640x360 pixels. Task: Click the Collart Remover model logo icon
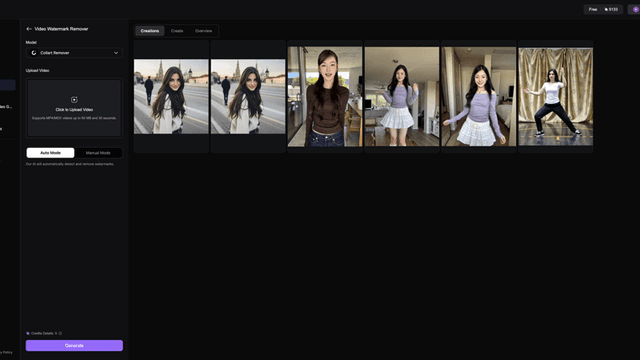[x=34, y=53]
